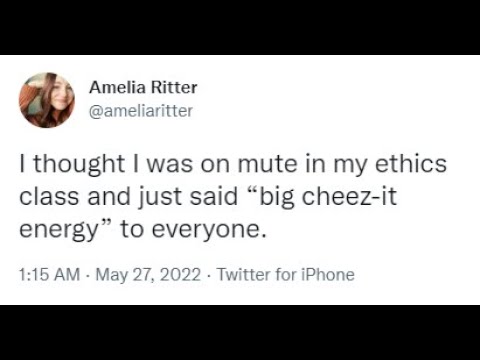This screenshot has height=360, width=480.
Task: Click the black bar above the tweet
Action: pyautogui.click(x=240, y=27)
